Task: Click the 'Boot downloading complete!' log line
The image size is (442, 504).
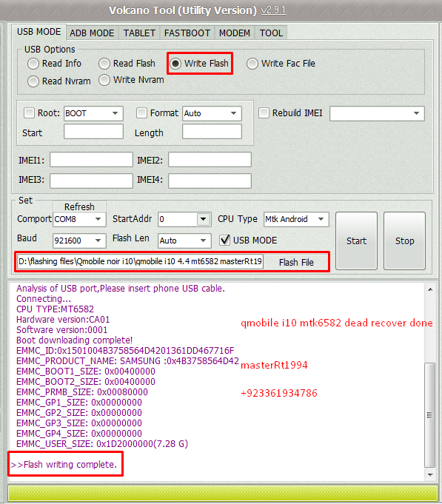Action: point(74,340)
